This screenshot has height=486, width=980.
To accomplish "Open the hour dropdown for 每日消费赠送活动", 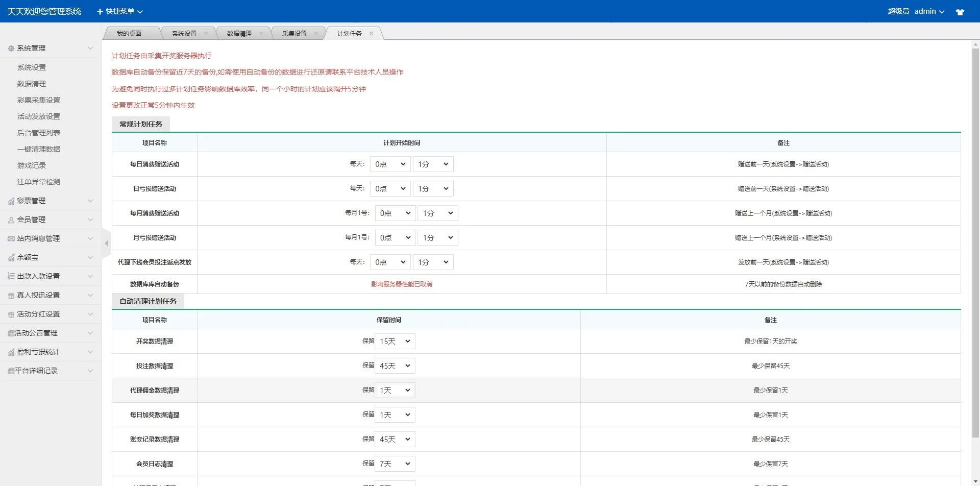I will pos(390,164).
